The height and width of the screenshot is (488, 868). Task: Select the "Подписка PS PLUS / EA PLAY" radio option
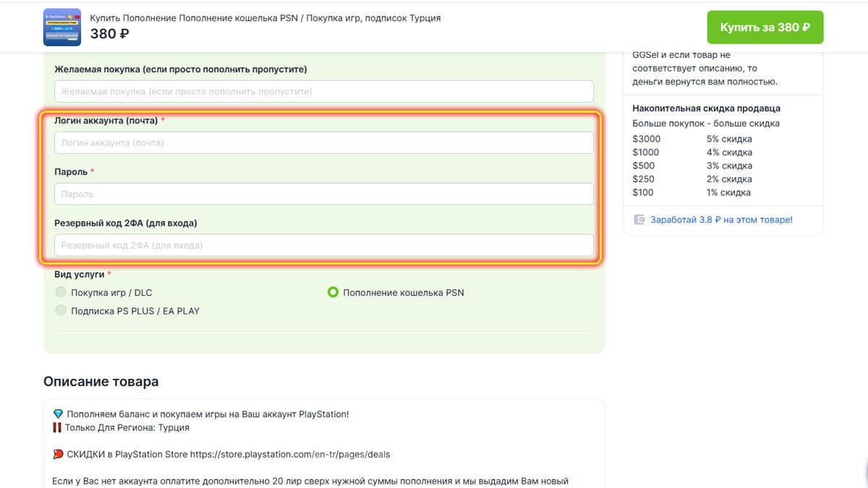click(61, 311)
